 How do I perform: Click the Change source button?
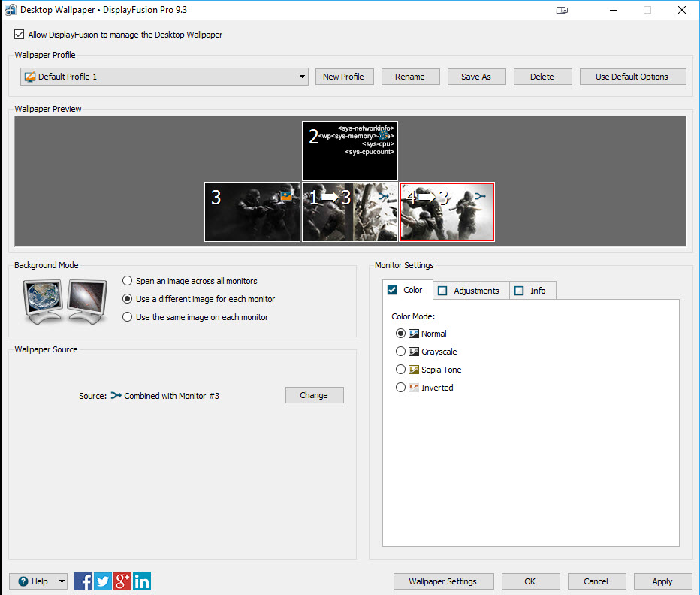tap(314, 395)
